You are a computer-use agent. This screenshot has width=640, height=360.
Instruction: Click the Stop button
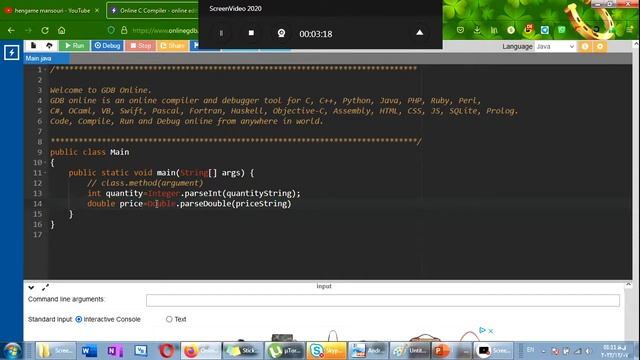140,45
